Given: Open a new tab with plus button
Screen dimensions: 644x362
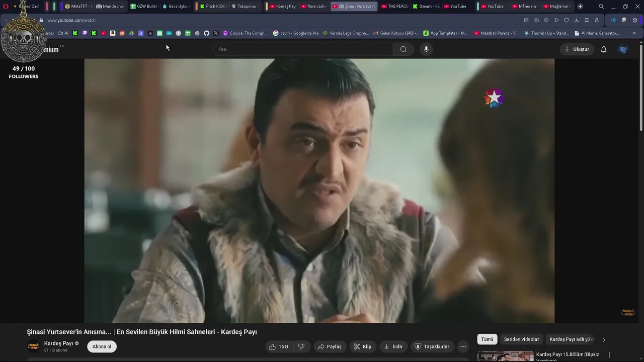Looking at the screenshot, I should click(x=580, y=7).
